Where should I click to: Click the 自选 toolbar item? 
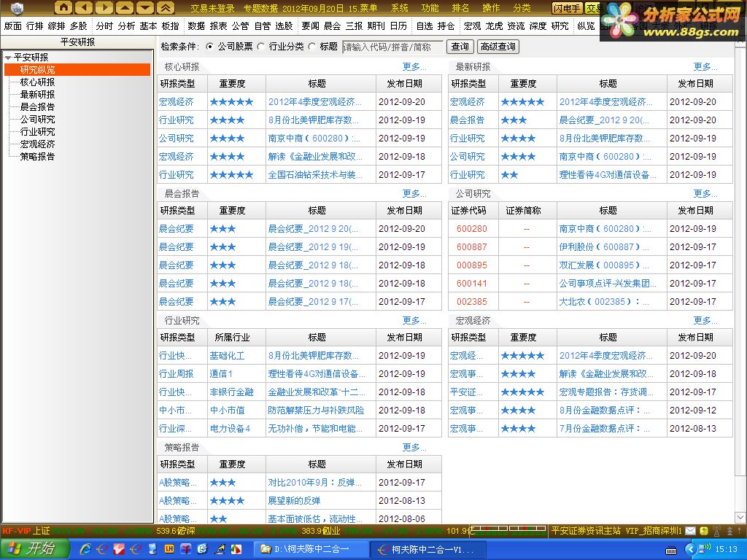point(425,26)
